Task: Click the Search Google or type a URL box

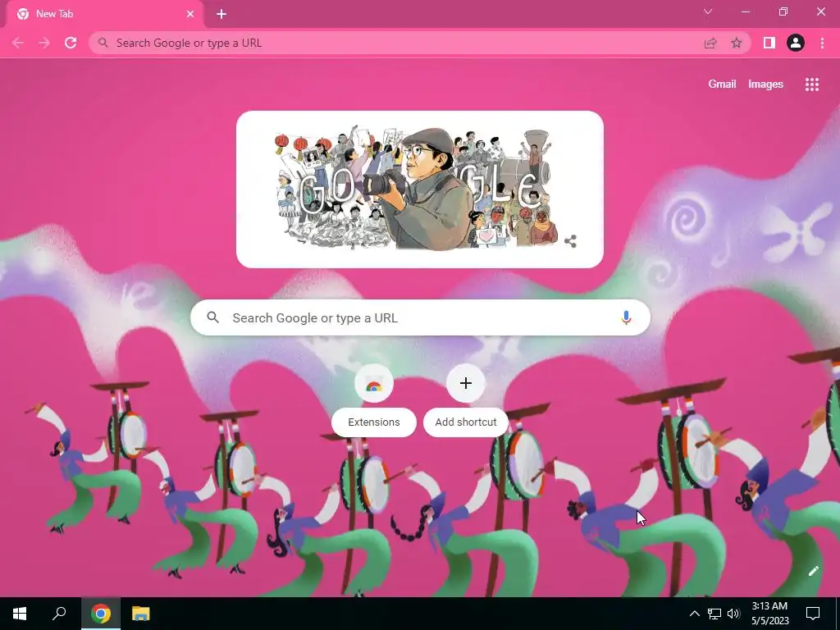Action: (x=420, y=317)
